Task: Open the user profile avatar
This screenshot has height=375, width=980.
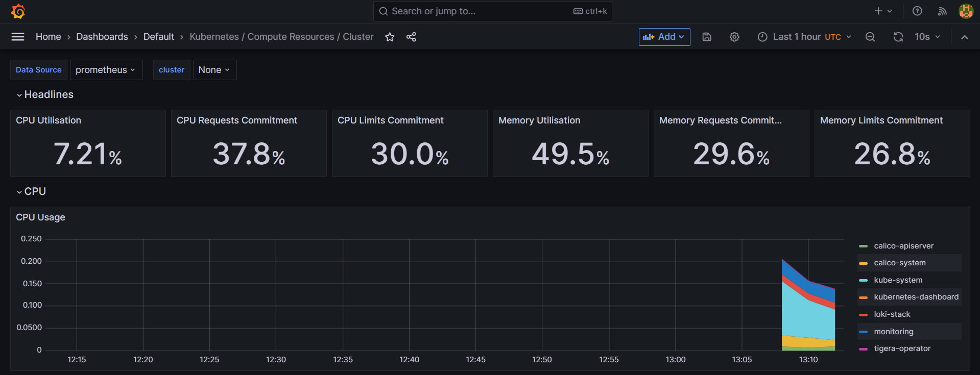Action: 966,11
